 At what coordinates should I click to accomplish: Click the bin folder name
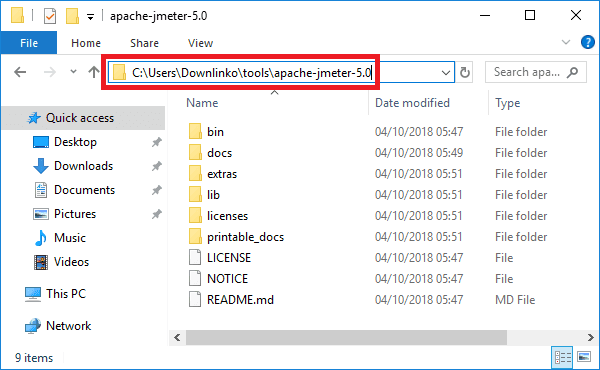[215, 132]
